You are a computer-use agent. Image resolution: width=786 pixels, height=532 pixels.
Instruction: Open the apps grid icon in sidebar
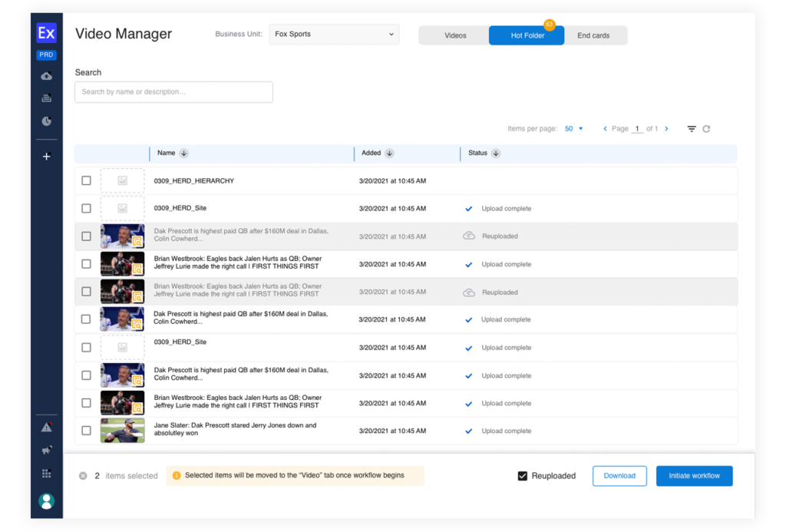pos(46,474)
